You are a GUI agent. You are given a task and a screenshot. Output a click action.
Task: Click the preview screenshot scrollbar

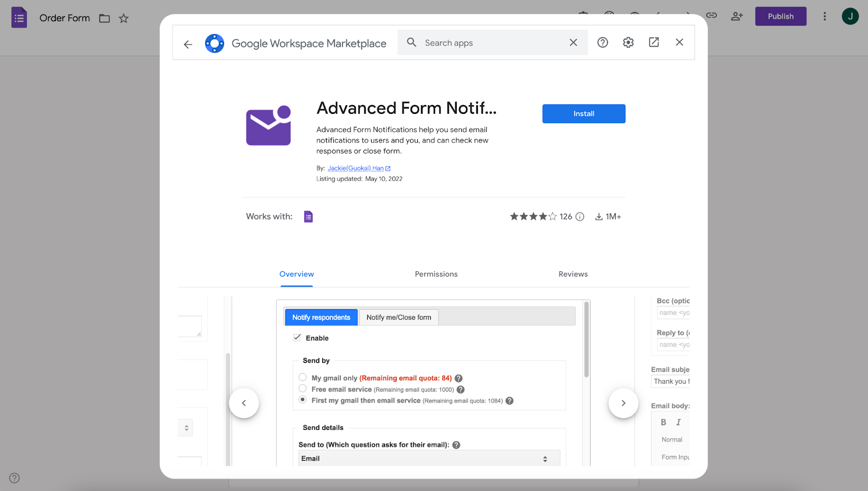click(586, 340)
